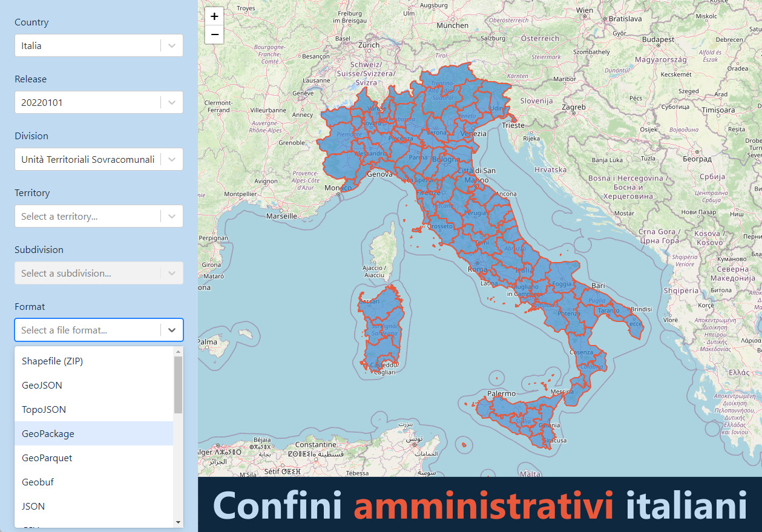This screenshot has width=762, height=532.
Task: Choose the JSON format option
Action: (94, 506)
